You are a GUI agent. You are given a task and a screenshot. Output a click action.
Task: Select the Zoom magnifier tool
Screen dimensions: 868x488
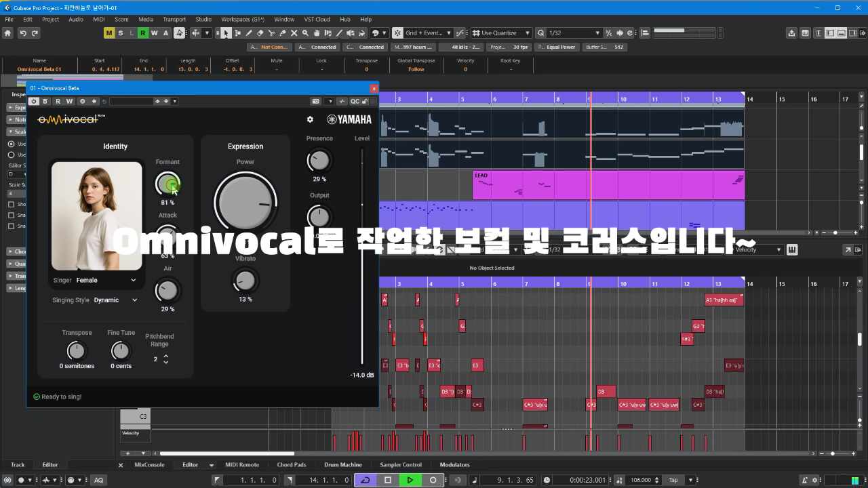click(305, 33)
